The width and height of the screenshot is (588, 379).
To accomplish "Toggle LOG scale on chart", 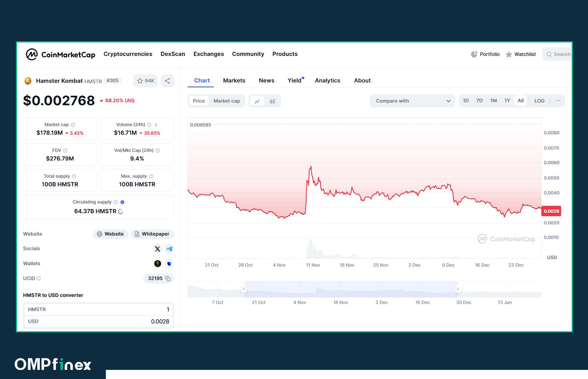I will click(539, 101).
